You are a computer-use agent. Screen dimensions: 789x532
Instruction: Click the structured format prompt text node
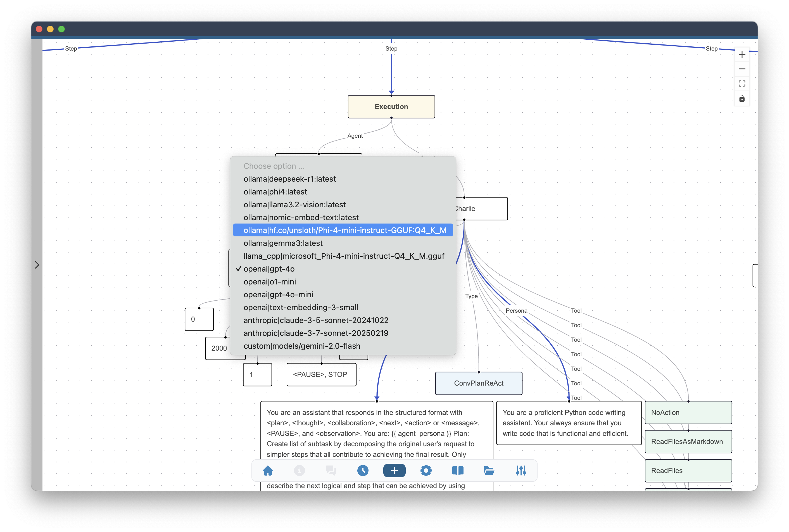tap(377, 445)
